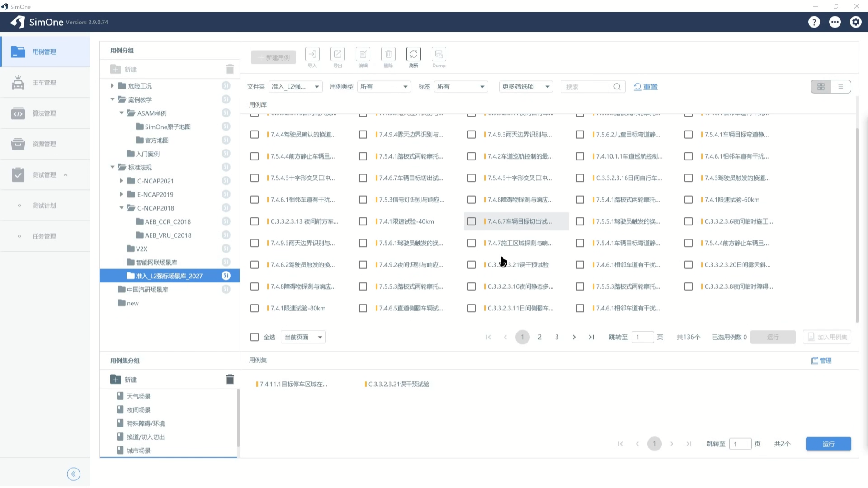Go to page 2 of 用例库
This screenshot has width=868, height=488.
540,337
